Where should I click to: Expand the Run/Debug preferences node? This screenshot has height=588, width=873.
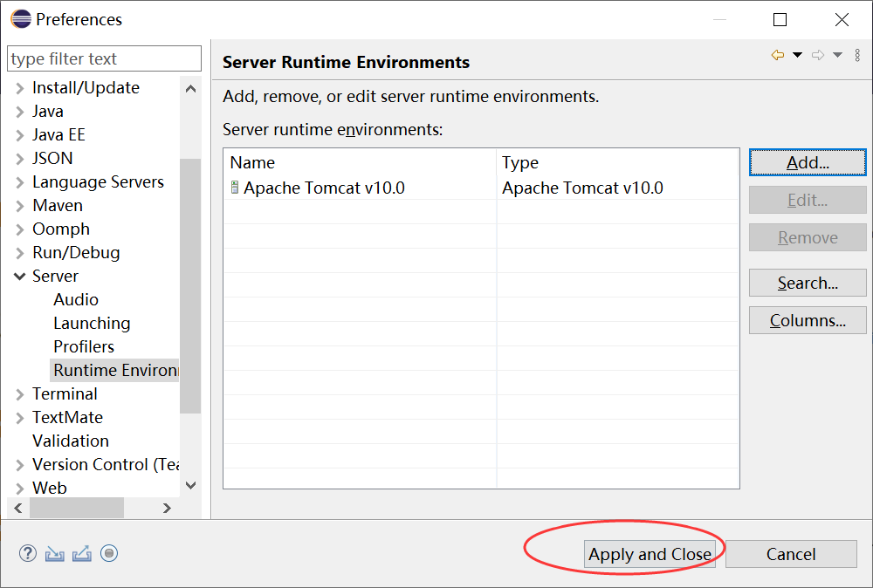tap(19, 252)
